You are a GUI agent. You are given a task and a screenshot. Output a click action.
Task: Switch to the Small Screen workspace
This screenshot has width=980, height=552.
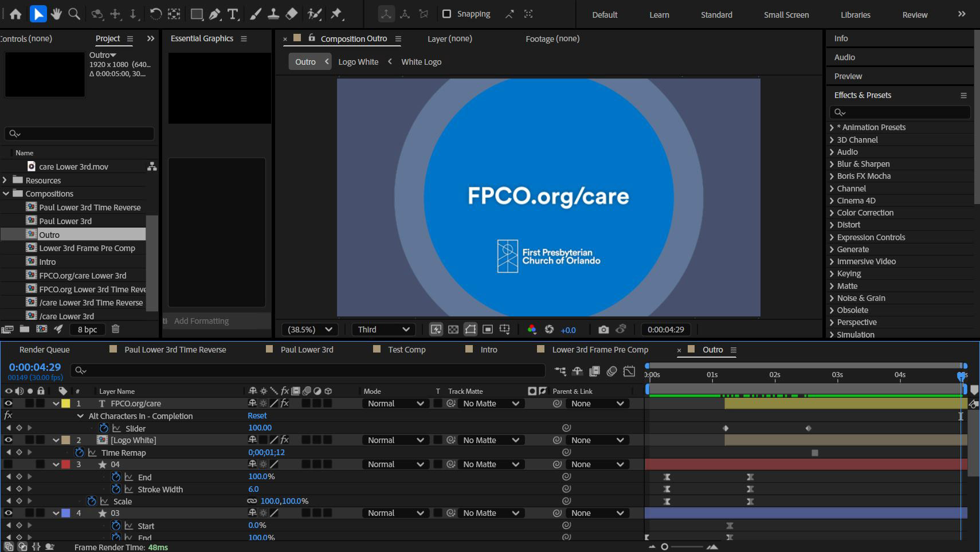point(786,15)
